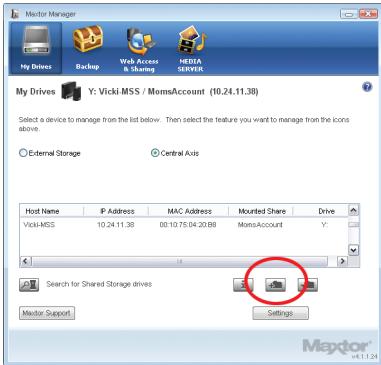Screen dimensions: 381x365
Task: Click the horizontal scrollbar thumb
Action: (180, 261)
